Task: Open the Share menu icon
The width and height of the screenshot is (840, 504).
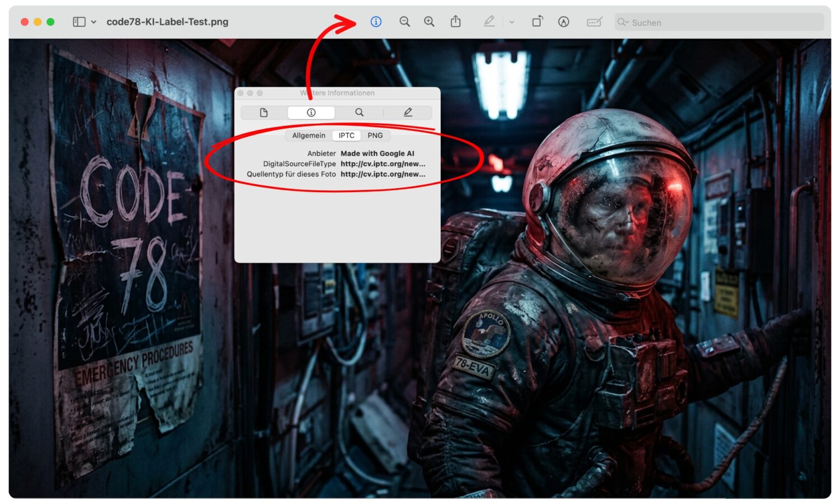Action: coord(456,21)
